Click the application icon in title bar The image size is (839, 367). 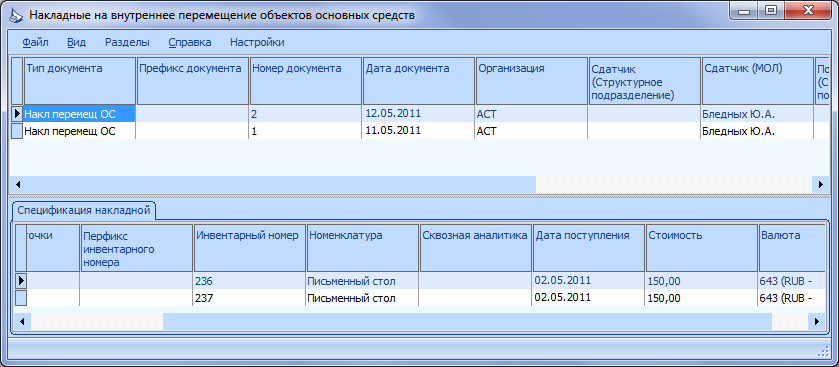click(16, 15)
